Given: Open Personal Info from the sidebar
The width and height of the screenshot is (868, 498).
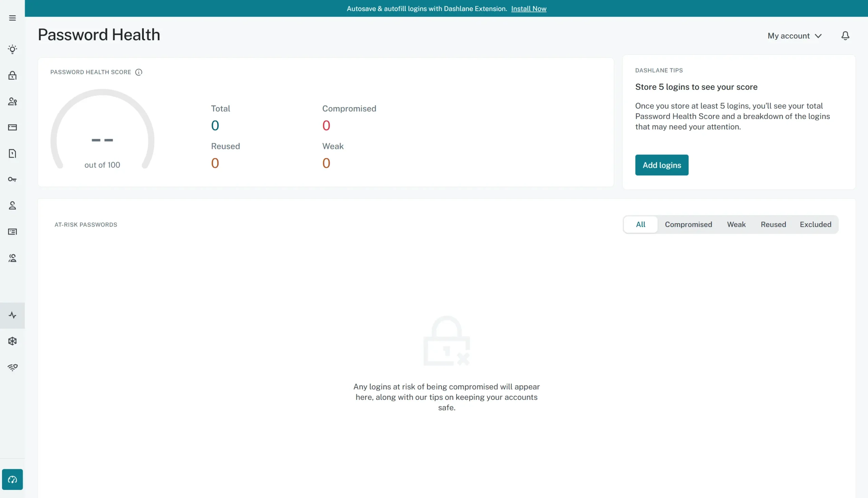Looking at the screenshot, I should click(x=13, y=206).
